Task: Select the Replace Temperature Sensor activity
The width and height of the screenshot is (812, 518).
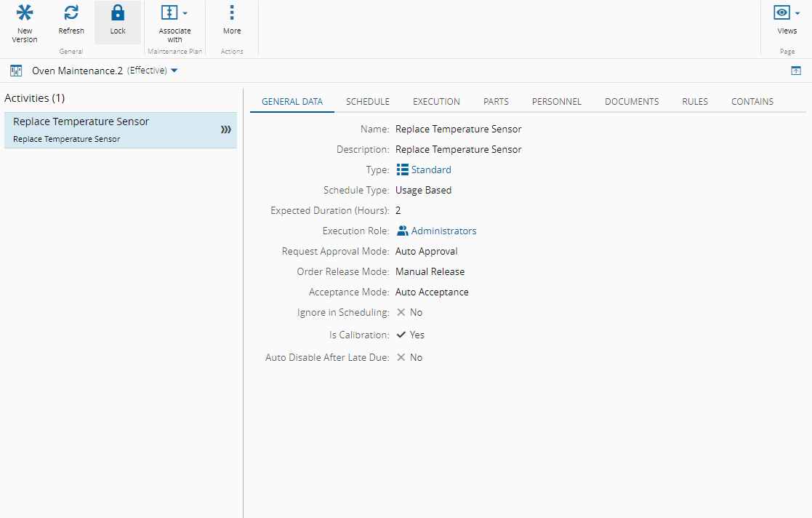Action: tap(109, 129)
